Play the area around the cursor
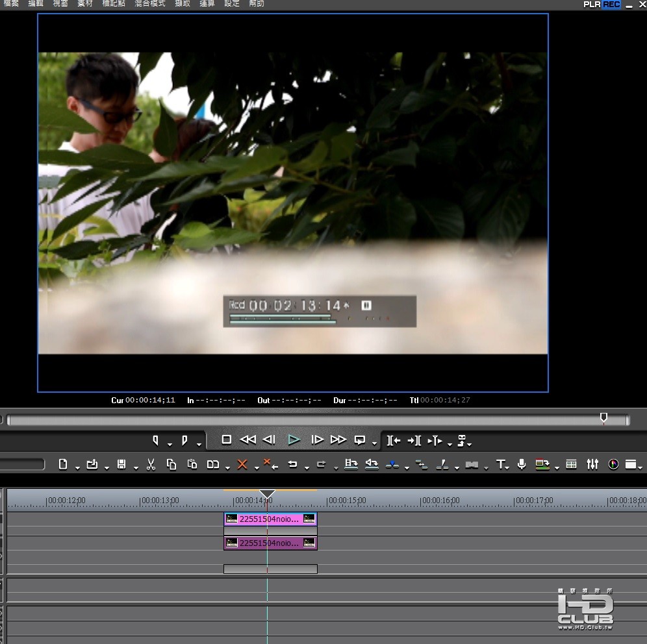 [x=435, y=441]
